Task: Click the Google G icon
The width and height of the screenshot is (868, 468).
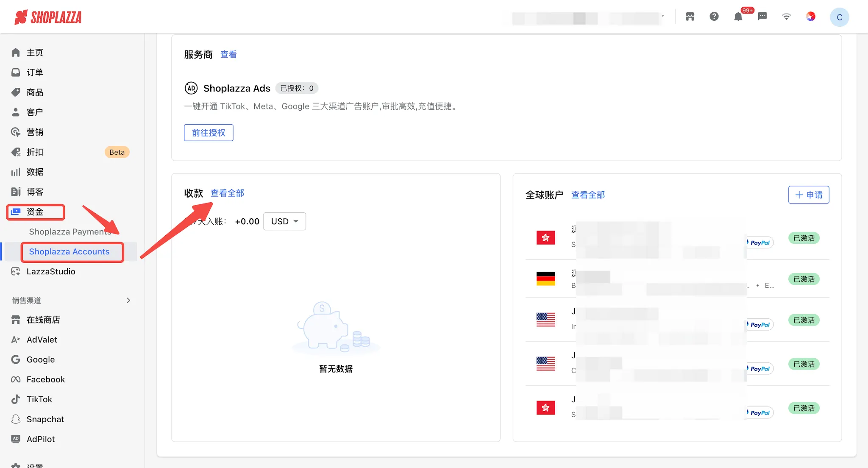Action: 16,359
